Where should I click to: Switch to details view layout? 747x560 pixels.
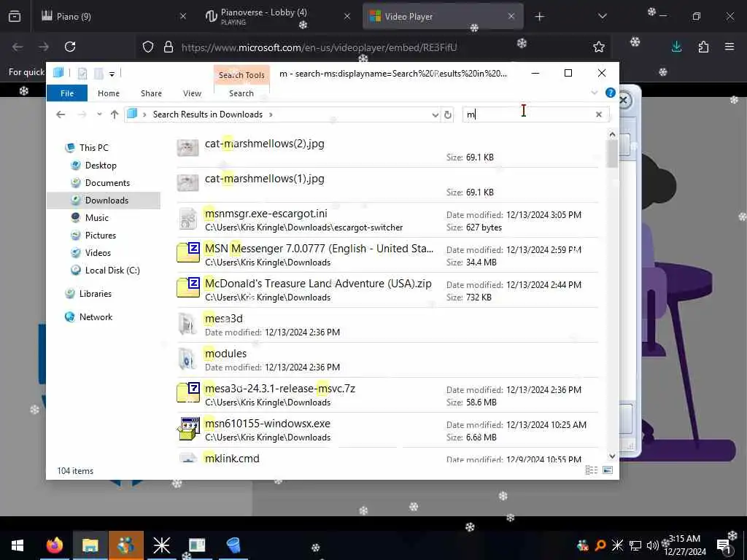pyautogui.click(x=591, y=470)
